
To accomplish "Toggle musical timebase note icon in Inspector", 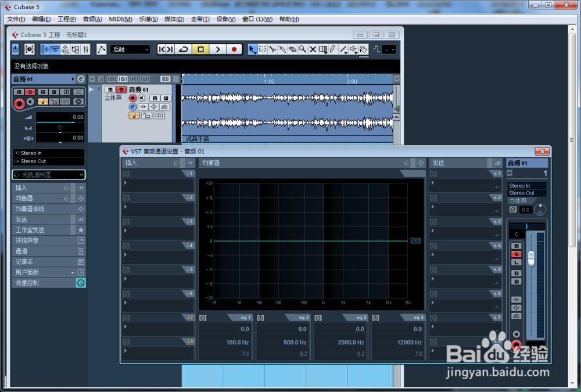I will (42, 102).
